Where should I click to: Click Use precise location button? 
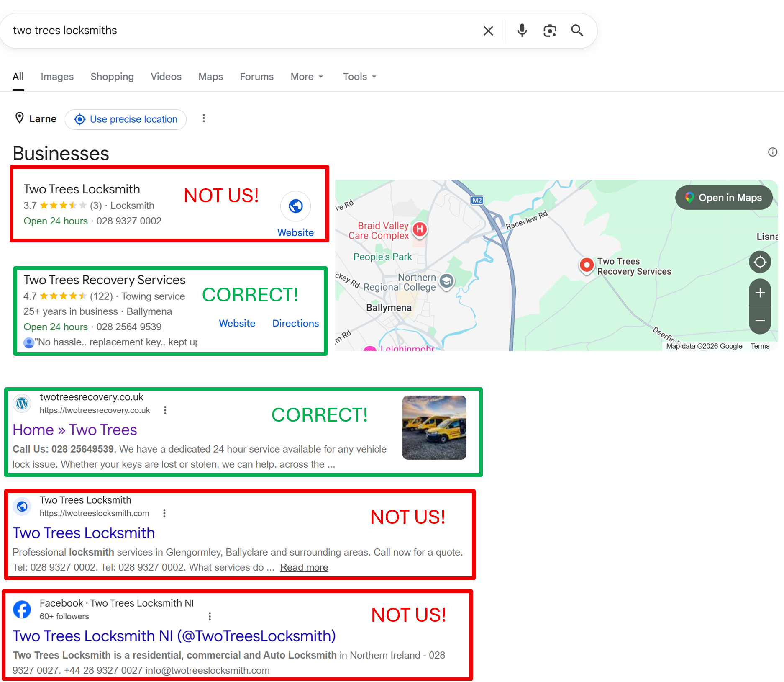[x=126, y=119]
